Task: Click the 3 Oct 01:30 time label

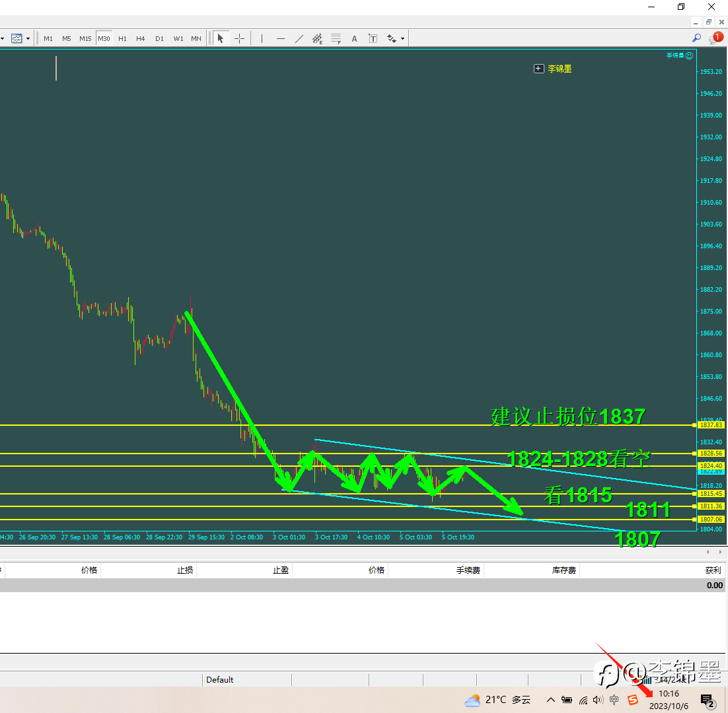Action: [289, 537]
